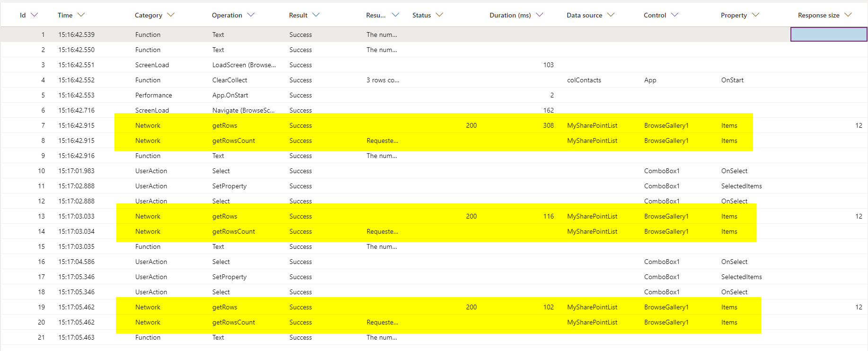Select row 17 SetProperty user action

click(229, 277)
